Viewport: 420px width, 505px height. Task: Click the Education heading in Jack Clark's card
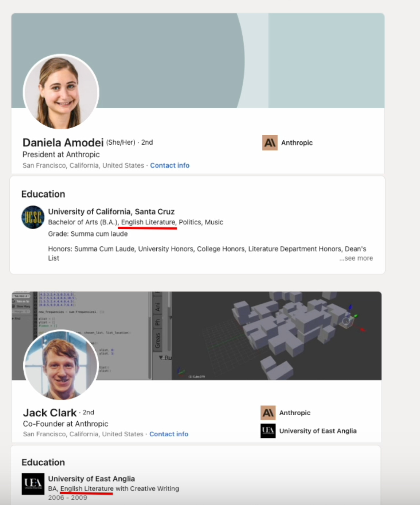point(43,462)
